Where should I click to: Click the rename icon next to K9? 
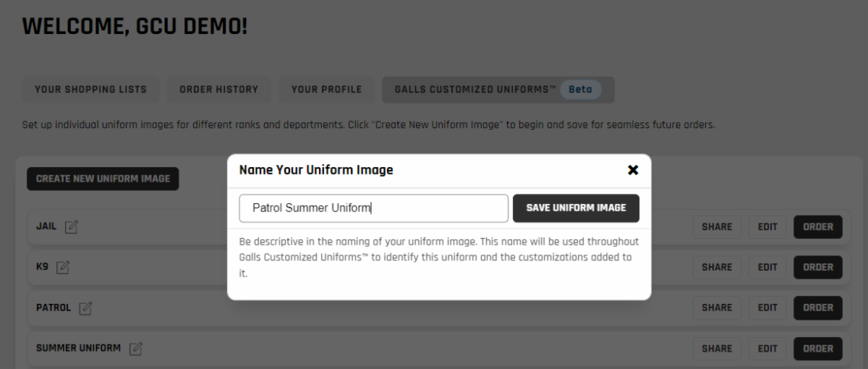[x=63, y=268]
